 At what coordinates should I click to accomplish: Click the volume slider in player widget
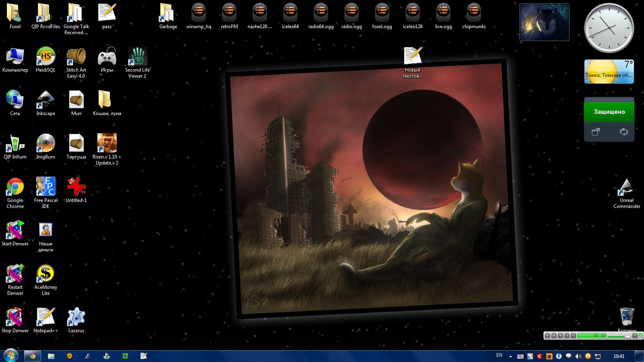pos(619,337)
